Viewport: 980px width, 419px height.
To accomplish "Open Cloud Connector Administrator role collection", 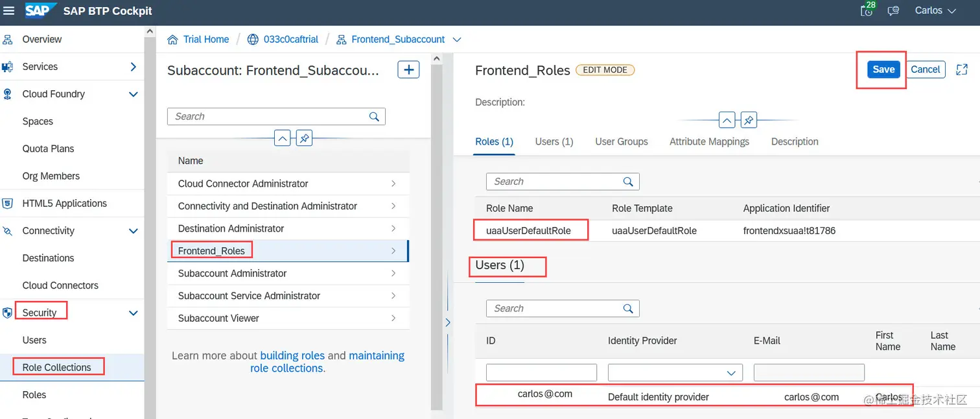I will [x=288, y=184].
